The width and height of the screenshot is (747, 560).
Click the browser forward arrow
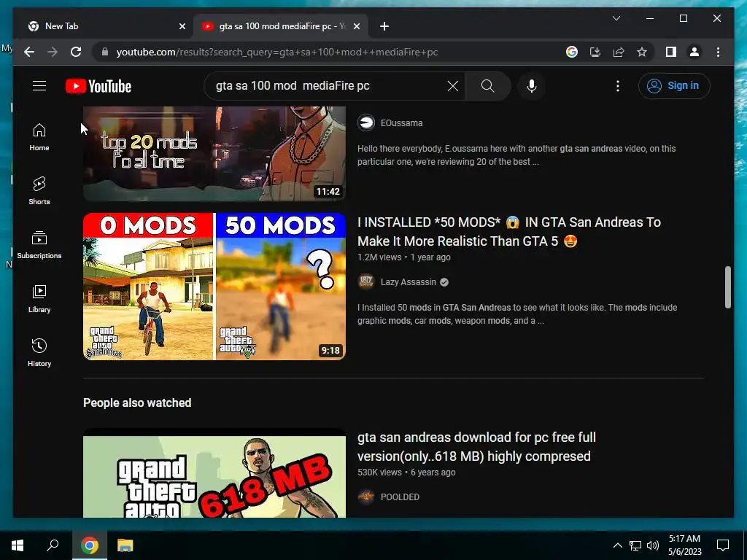53,52
